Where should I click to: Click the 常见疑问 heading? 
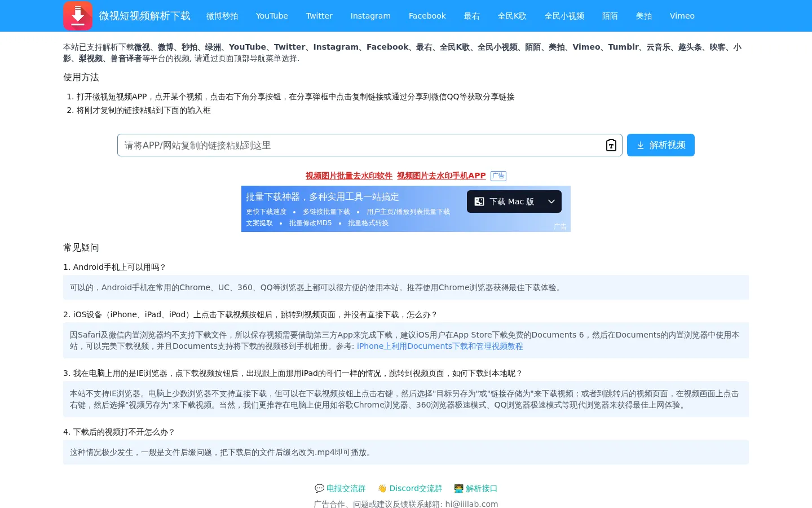[81, 247]
